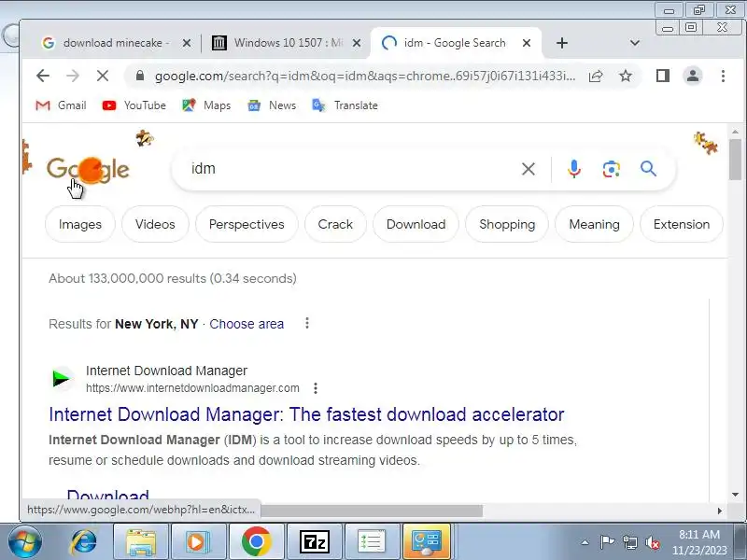
Task: Go back to the previous page
Action: [43, 76]
